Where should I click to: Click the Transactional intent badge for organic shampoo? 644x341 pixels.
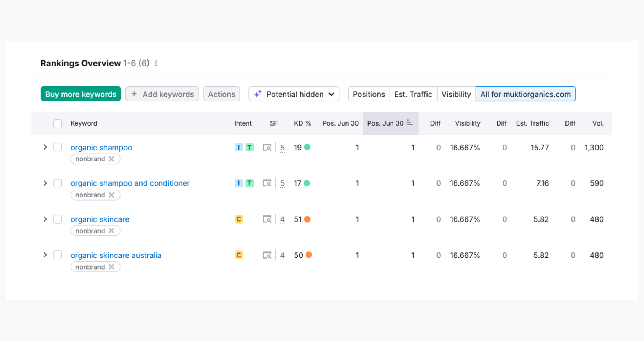(250, 147)
